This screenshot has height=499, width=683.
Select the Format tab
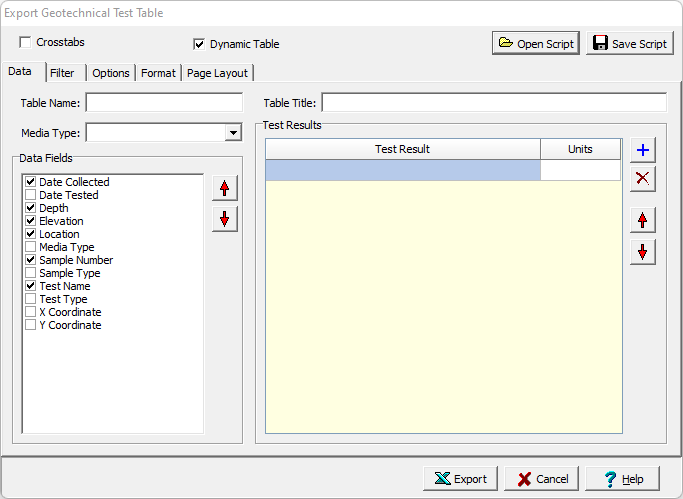(158, 73)
